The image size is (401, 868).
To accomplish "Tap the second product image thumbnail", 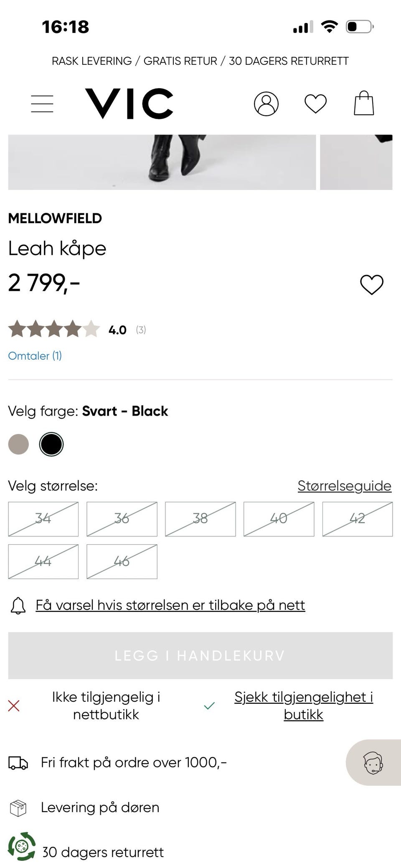I will pyautogui.click(x=356, y=162).
